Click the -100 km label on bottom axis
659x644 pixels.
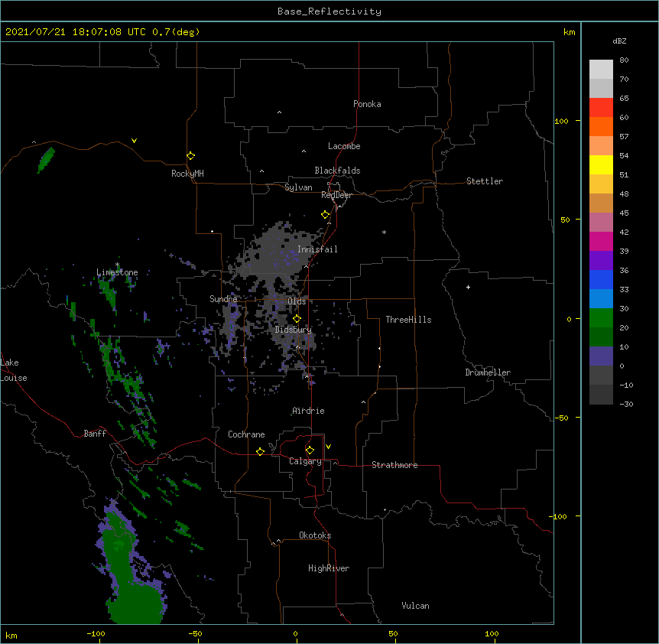tap(96, 633)
